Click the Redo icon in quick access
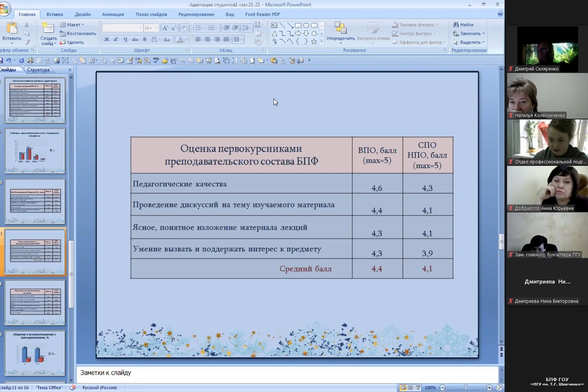This screenshot has height=392, width=588. point(21,61)
